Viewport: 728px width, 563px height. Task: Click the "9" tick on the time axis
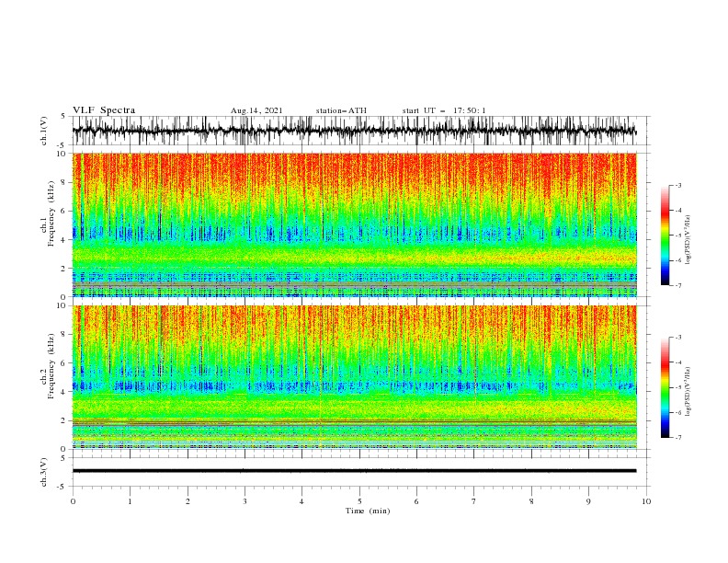tap(588, 501)
